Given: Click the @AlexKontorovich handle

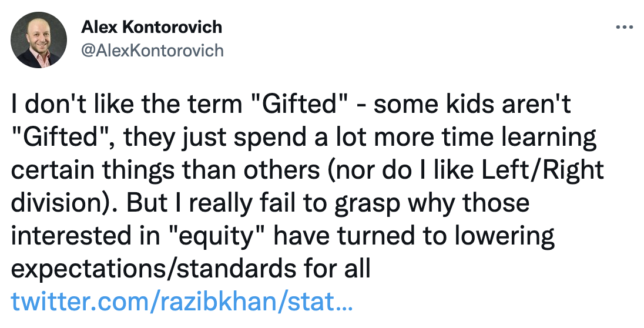Looking at the screenshot, I should point(152,51).
